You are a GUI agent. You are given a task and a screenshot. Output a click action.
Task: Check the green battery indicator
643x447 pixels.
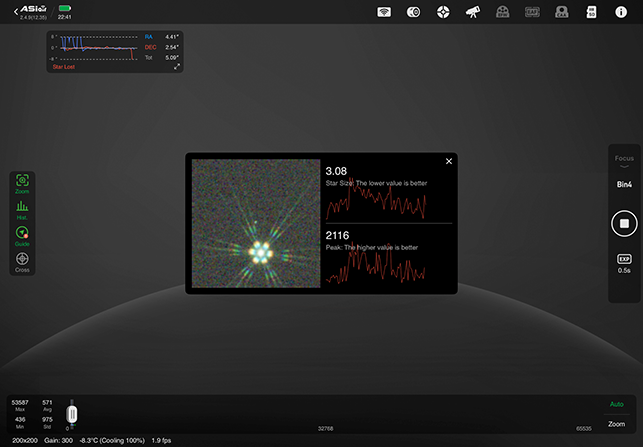pos(65,8)
